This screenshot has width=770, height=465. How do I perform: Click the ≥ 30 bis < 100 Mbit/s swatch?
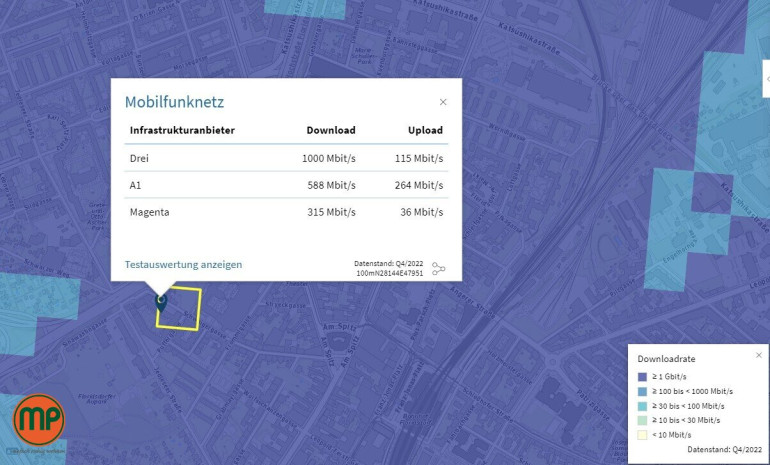643,406
